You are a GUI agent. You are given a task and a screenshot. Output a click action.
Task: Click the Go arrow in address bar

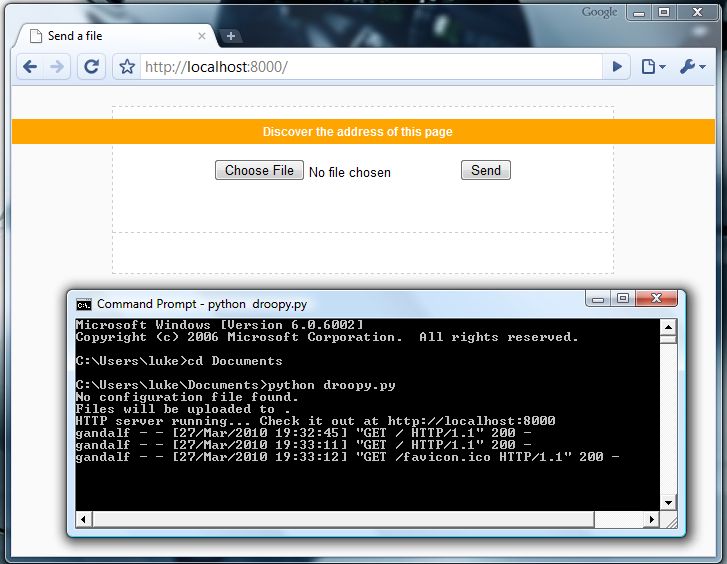pos(617,67)
